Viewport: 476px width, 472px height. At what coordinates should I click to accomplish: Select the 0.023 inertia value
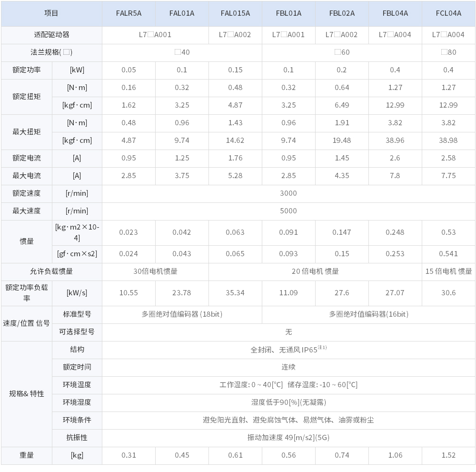pos(129,232)
